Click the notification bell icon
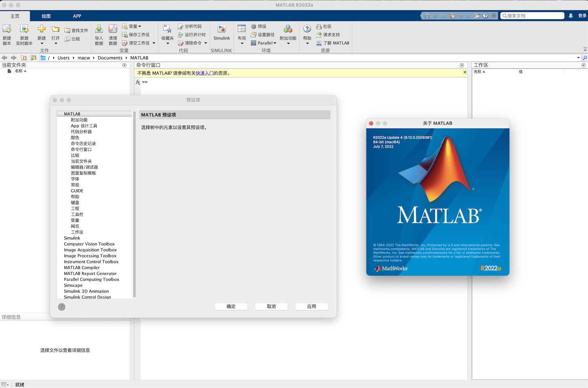 click(x=571, y=16)
